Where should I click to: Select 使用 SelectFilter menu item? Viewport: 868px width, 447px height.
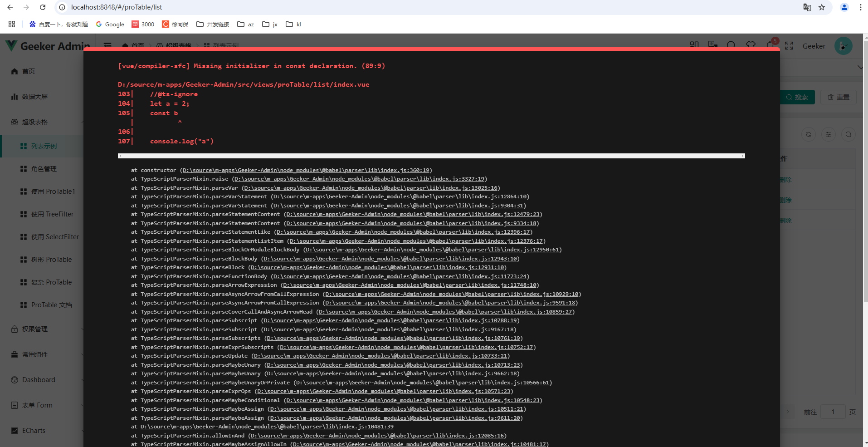point(42,237)
